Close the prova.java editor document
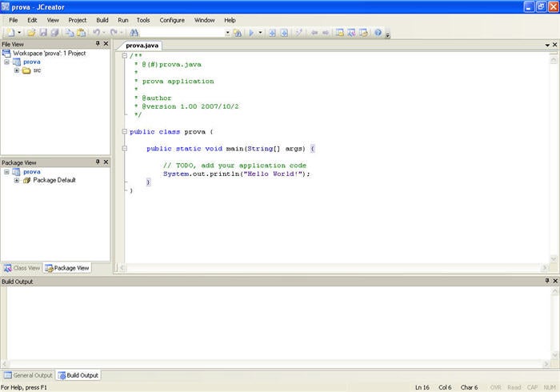560x392 pixels. point(554,45)
